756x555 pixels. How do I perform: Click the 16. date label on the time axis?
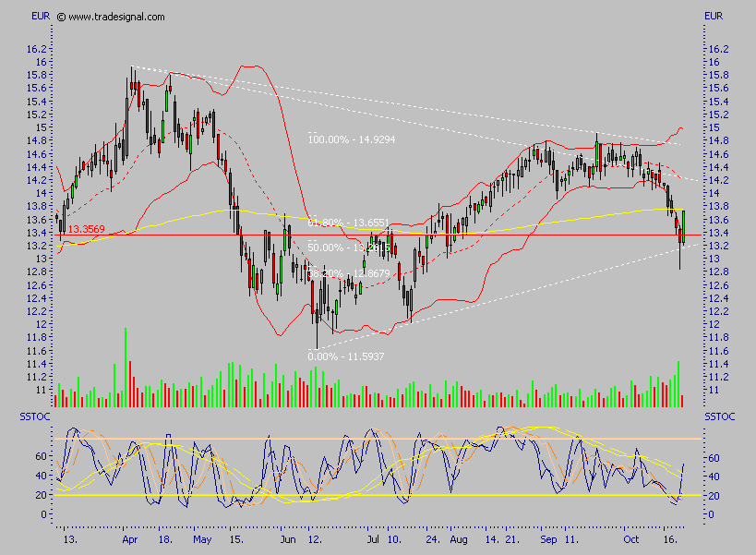click(671, 539)
